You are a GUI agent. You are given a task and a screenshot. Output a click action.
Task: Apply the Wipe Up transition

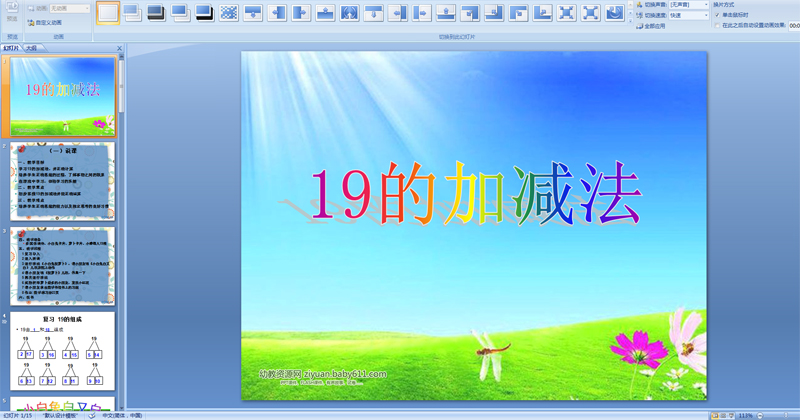point(325,13)
